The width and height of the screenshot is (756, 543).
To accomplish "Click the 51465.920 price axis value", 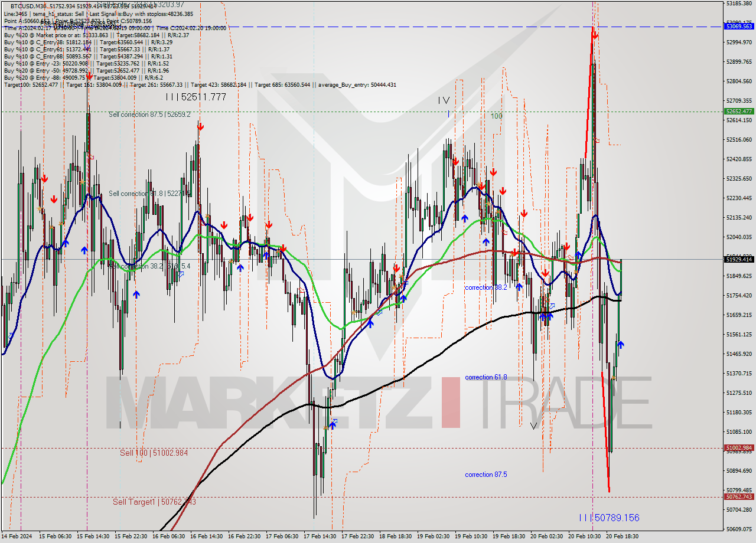I will pos(739,354).
